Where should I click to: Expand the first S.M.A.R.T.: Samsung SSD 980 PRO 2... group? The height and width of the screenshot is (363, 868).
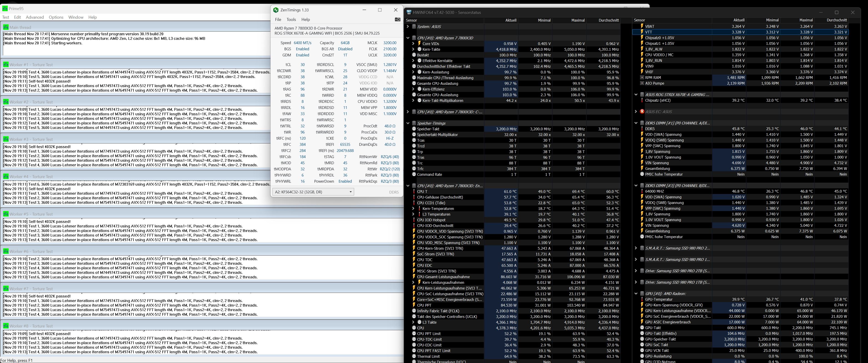636,248
